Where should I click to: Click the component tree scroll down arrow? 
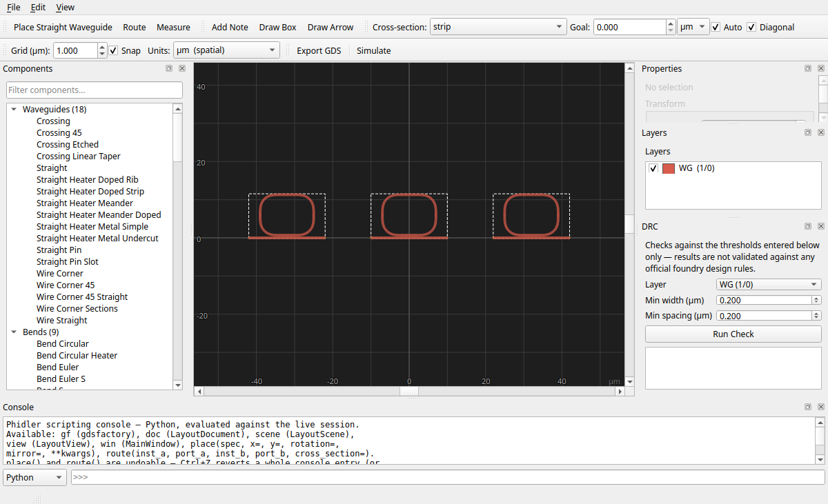click(178, 385)
